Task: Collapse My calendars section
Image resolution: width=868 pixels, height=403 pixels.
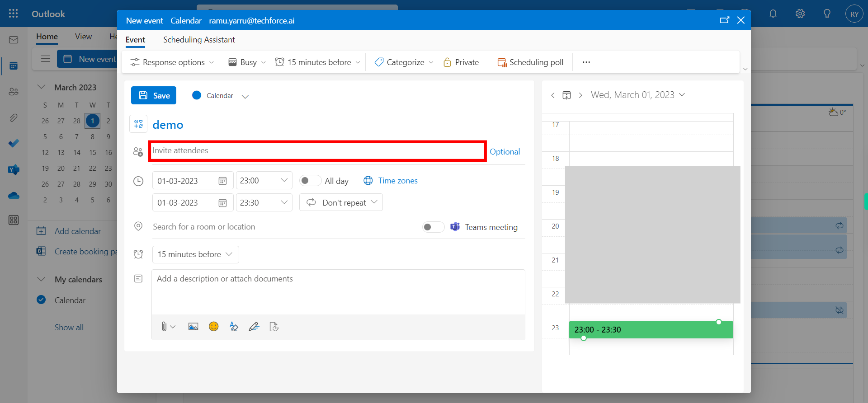Action: coord(41,279)
